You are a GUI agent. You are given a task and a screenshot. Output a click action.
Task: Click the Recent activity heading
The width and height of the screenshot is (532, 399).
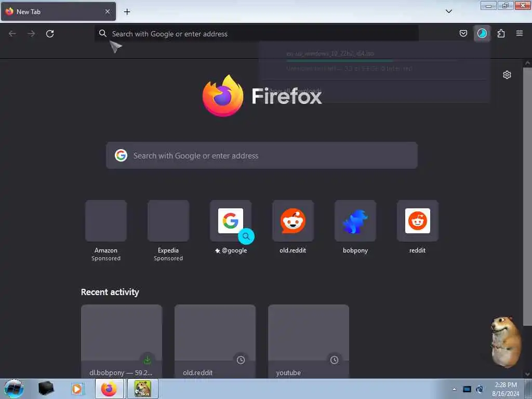110,292
